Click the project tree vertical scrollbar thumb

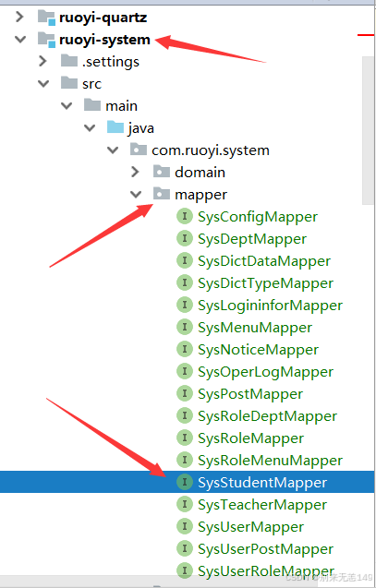point(368,130)
